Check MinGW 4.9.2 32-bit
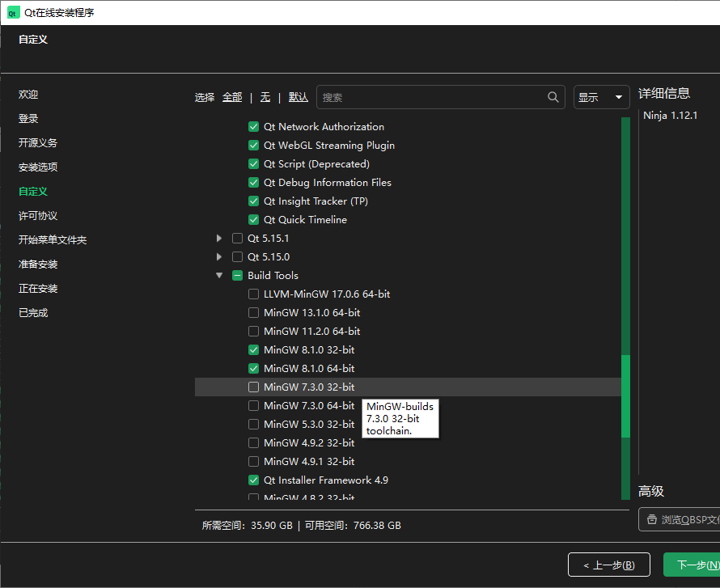 253,443
